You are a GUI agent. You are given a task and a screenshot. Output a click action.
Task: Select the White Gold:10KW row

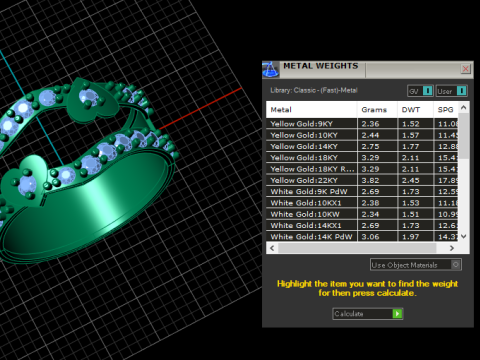coord(362,214)
